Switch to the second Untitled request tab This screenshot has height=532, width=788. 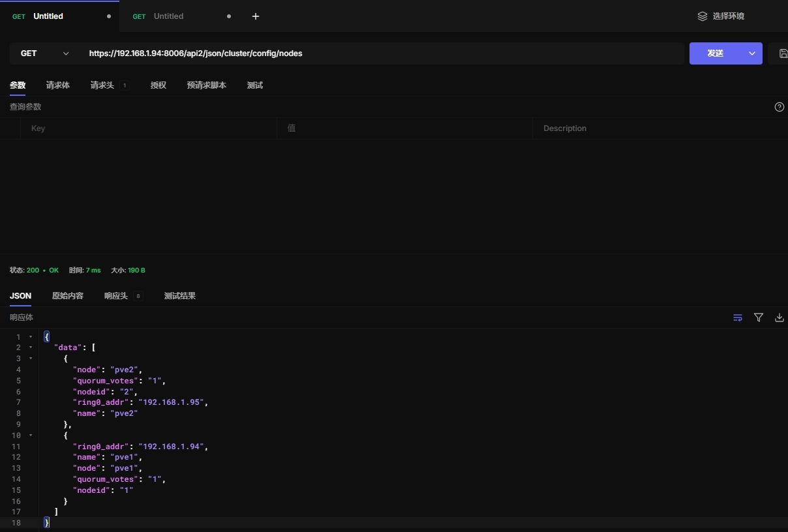point(168,16)
